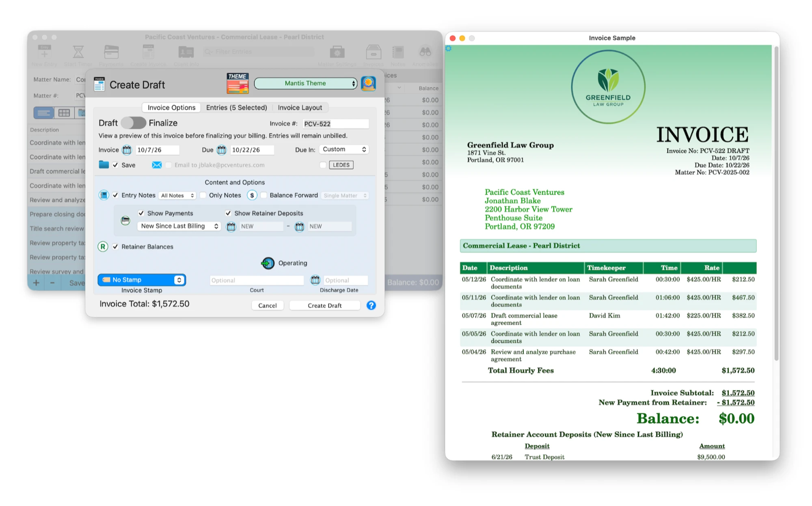Uncheck Show Retainer Deposits checkbox
The height and width of the screenshot is (506, 812).
point(228,213)
